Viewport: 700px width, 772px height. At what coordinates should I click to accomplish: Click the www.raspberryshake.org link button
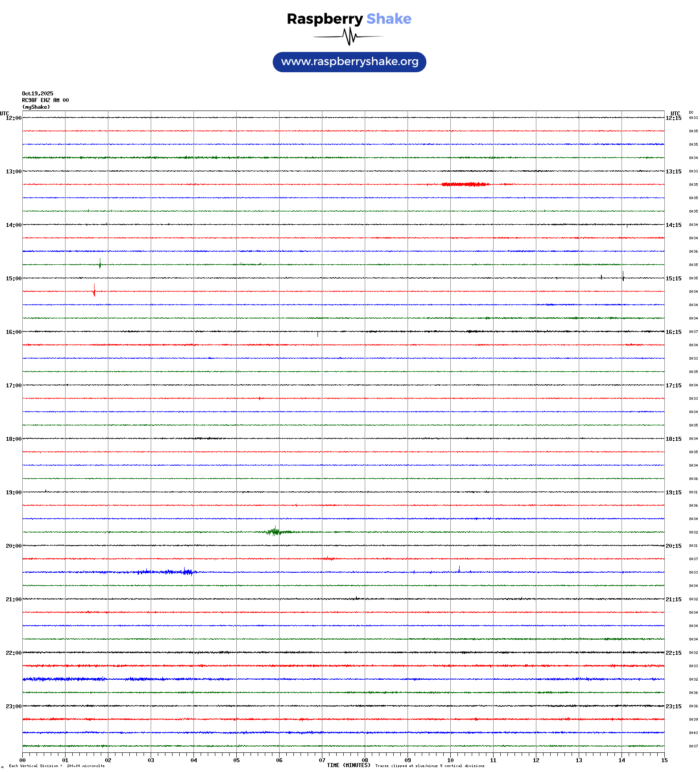[349, 62]
